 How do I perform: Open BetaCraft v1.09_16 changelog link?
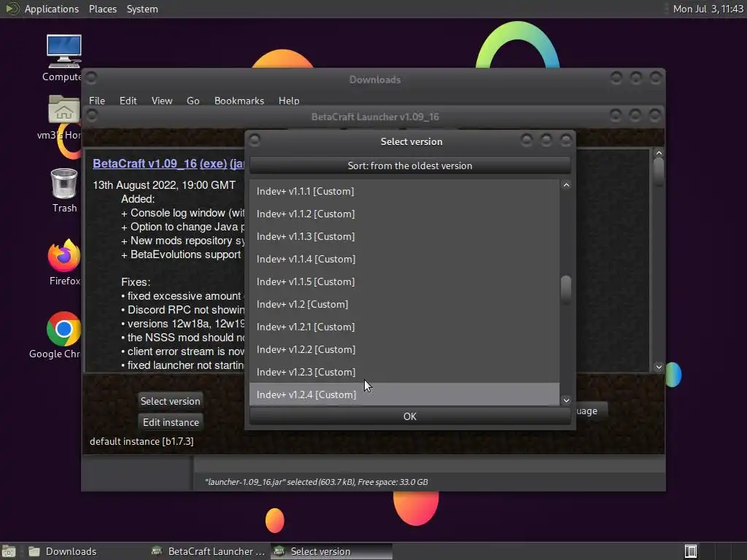point(144,163)
